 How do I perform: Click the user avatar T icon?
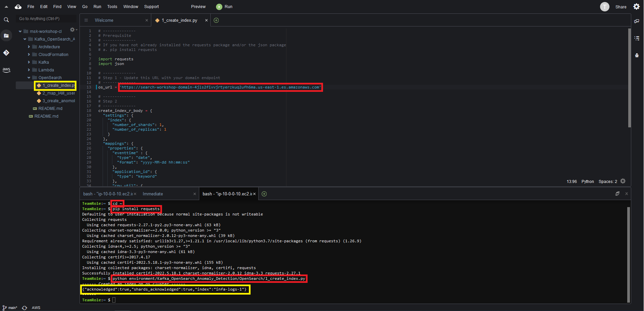click(x=604, y=7)
